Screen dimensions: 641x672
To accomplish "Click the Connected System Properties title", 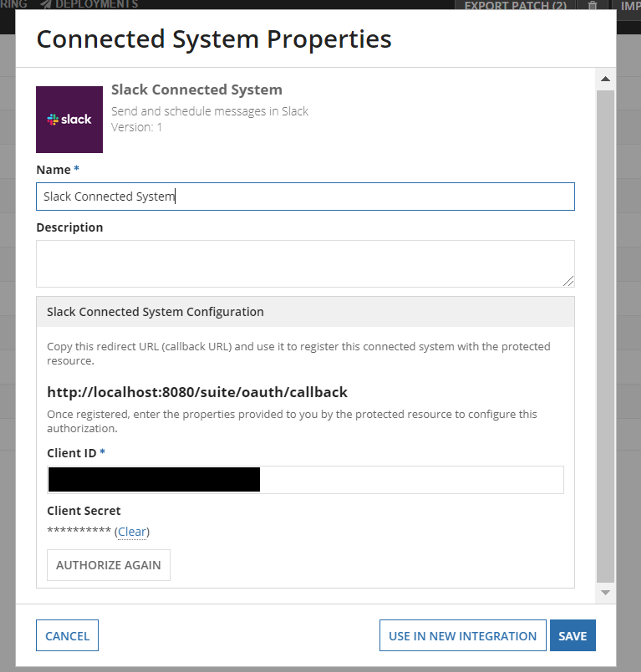I will [214, 39].
